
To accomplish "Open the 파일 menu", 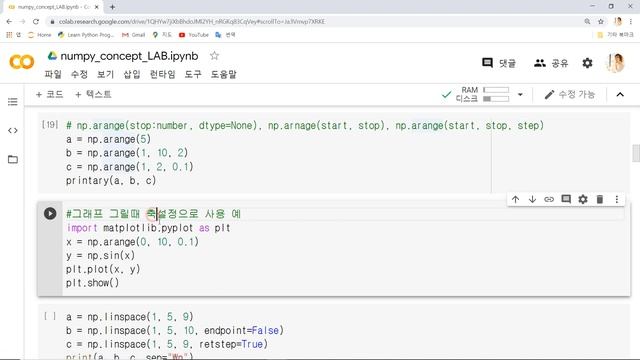I will coord(53,74).
